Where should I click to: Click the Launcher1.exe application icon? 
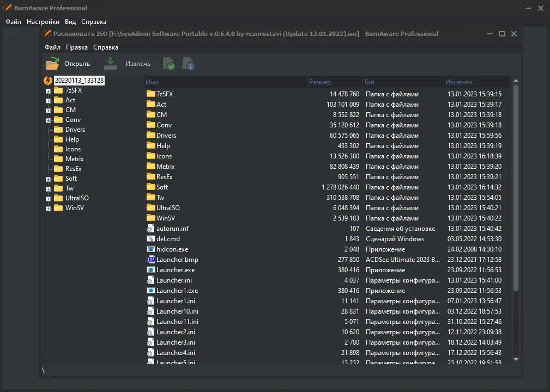pos(150,290)
